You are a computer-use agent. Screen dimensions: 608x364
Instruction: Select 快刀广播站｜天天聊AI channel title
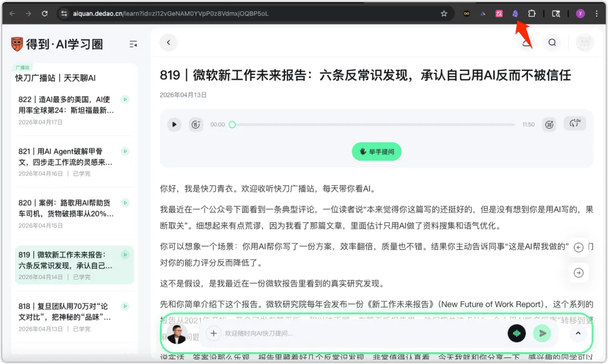(x=55, y=78)
